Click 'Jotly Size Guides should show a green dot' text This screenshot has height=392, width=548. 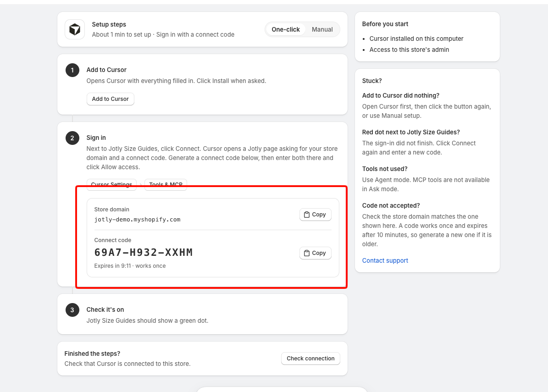147,321
